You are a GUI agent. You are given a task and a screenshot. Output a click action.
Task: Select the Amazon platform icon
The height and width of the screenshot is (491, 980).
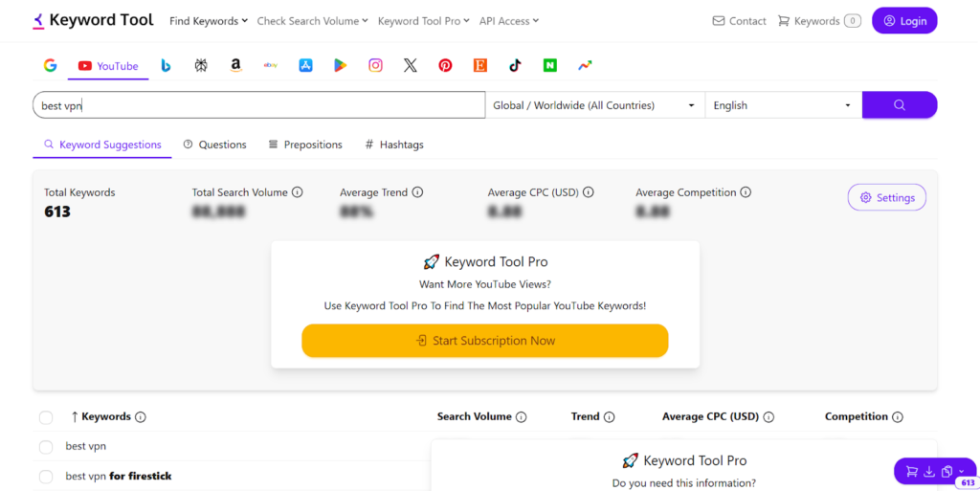pos(235,66)
